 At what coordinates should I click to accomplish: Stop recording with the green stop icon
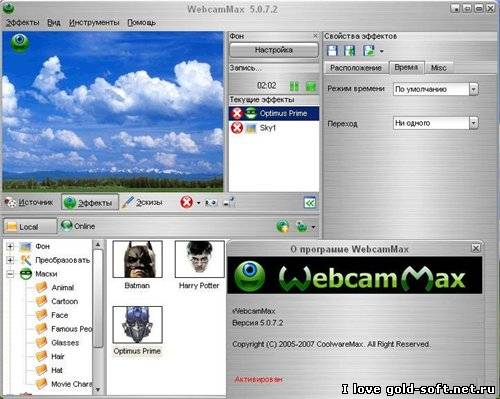pyautogui.click(x=311, y=86)
